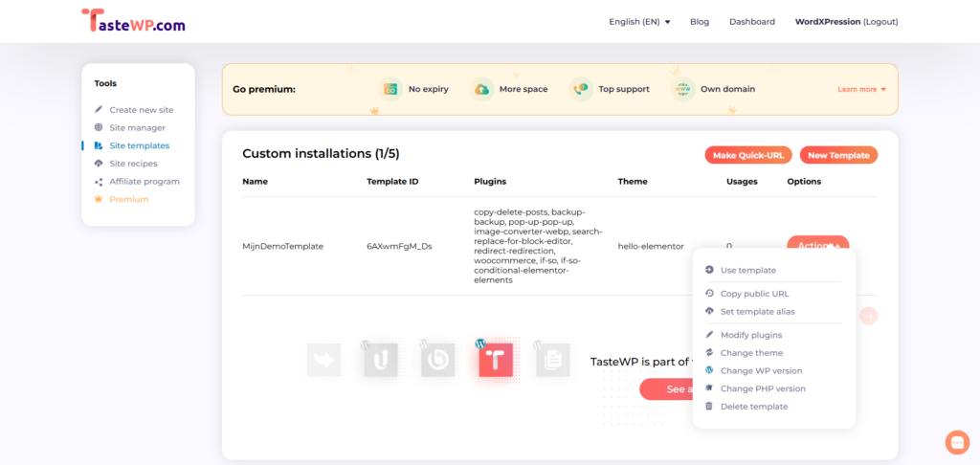Click the Change theme swap icon
This screenshot has width=980, height=465.
[709, 352]
